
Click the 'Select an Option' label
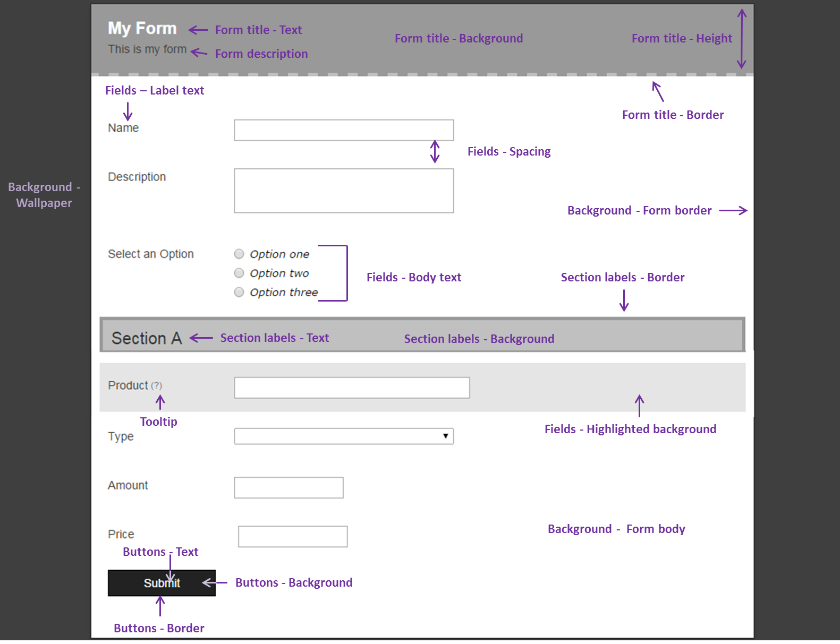point(151,254)
